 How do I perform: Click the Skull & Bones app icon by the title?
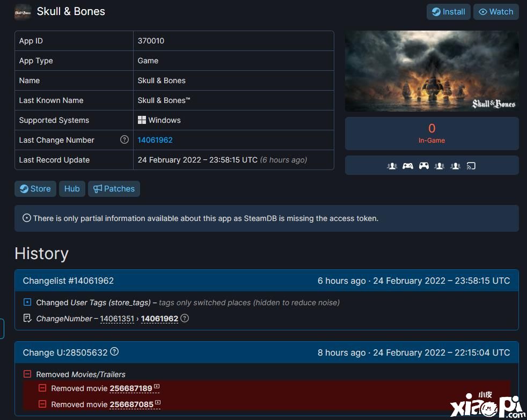click(x=23, y=12)
